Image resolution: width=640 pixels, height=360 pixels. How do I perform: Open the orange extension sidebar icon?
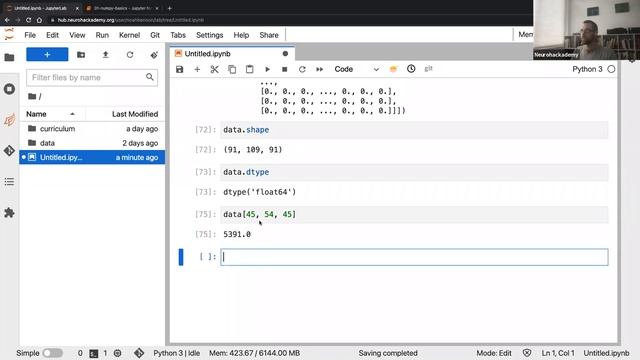tap(9, 120)
